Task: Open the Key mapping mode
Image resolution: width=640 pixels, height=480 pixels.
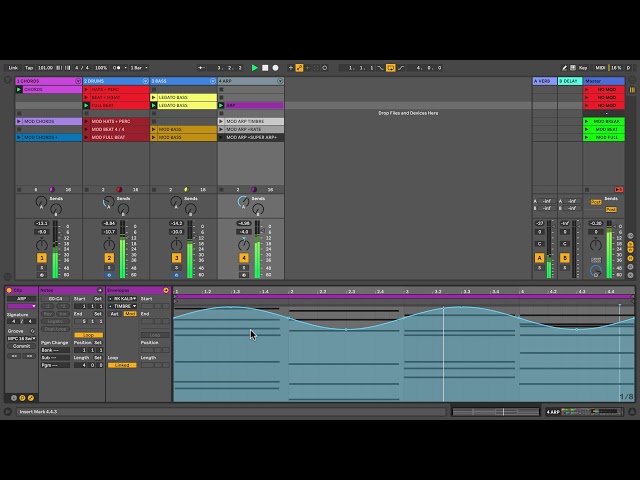Action: point(583,68)
